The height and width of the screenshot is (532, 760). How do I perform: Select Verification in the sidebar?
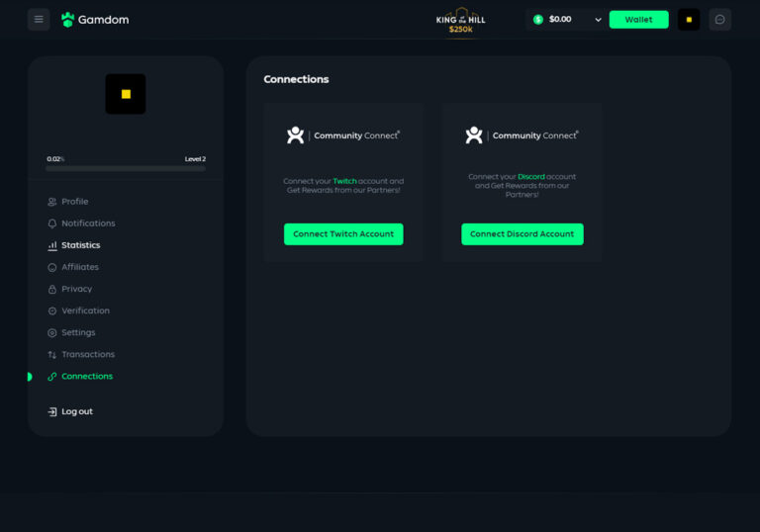pos(85,310)
